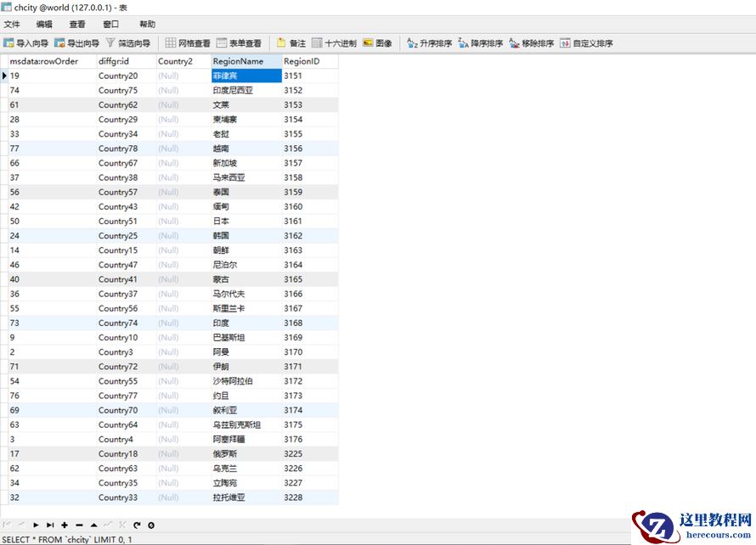Open the 窗口 menu
756x545 pixels.
click(x=110, y=24)
